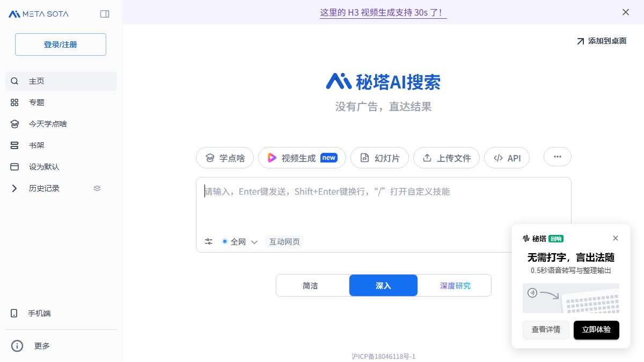Open search settings sliders icon

[x=209, y=242]
